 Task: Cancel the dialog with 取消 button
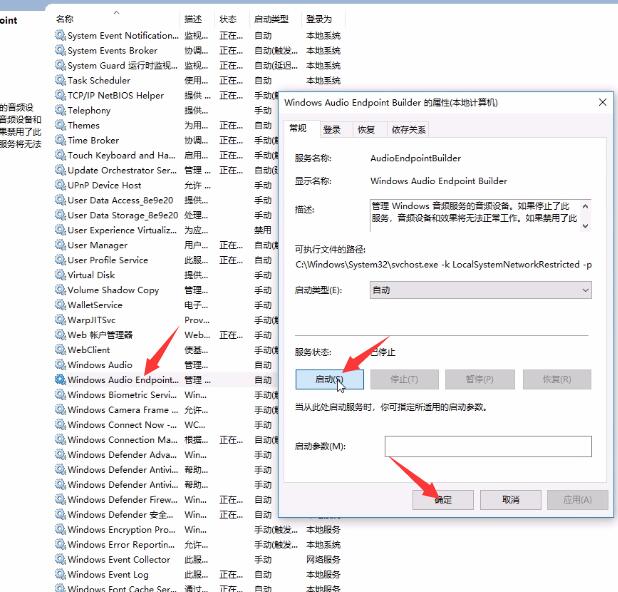pos(510,500)
